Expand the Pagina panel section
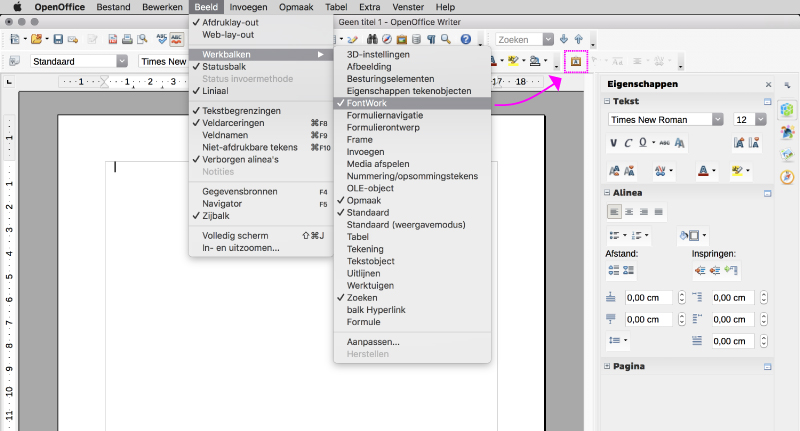 [x=607, y=366]
